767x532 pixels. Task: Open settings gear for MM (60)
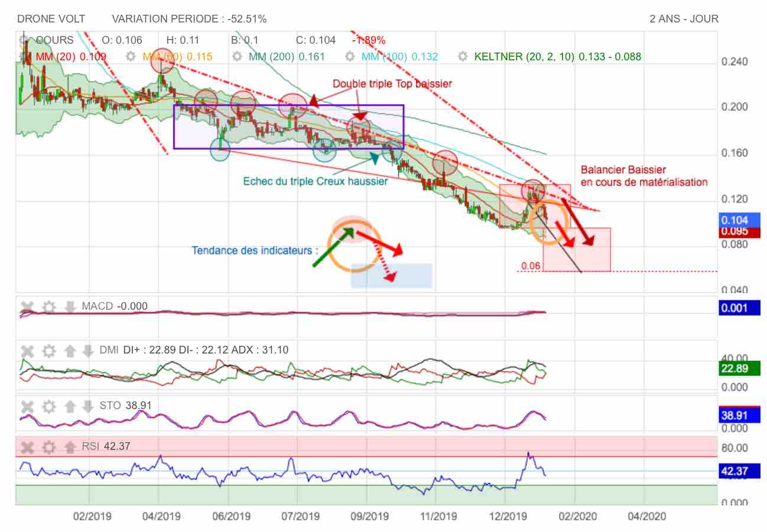point(131,57)
